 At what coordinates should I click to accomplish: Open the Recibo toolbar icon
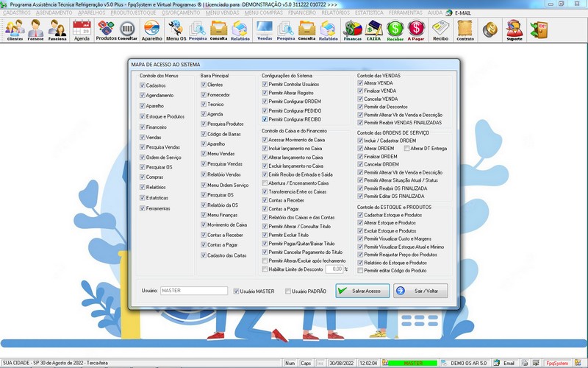click(x=440, y=30)
